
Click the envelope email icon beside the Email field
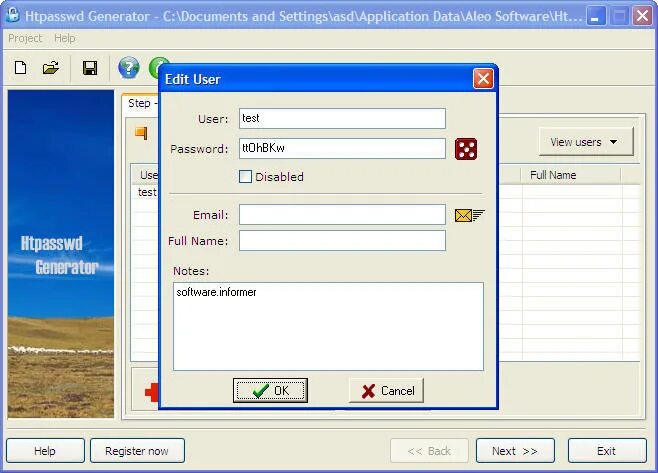tap(469, 215)
